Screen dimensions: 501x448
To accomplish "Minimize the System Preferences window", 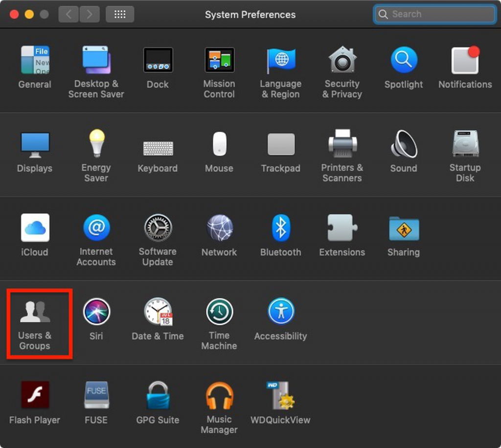I will (x=29, y=14).
